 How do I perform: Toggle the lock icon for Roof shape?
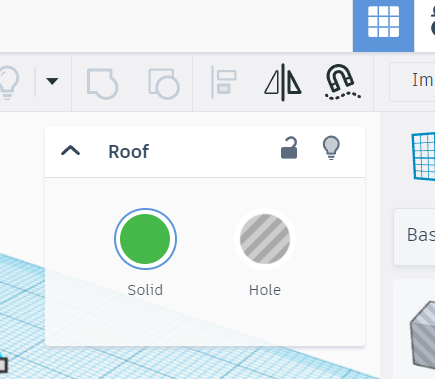click(289, 148)
